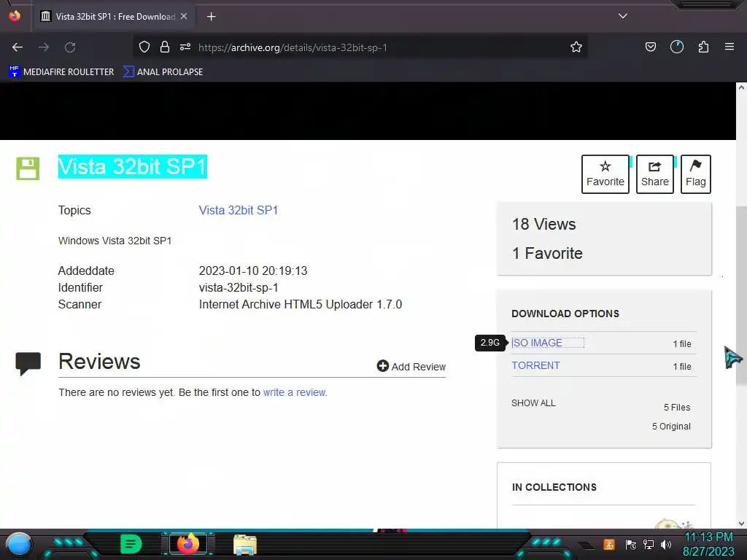The height and width of the screenshot is (560, 747).
Task: Open the Start menu orb
Action: 19,544
